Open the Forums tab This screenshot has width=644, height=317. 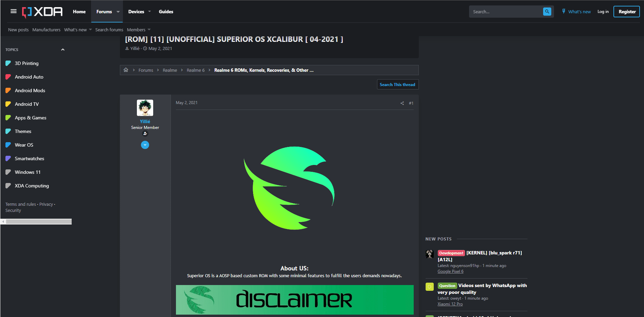(x=104, y=12)
